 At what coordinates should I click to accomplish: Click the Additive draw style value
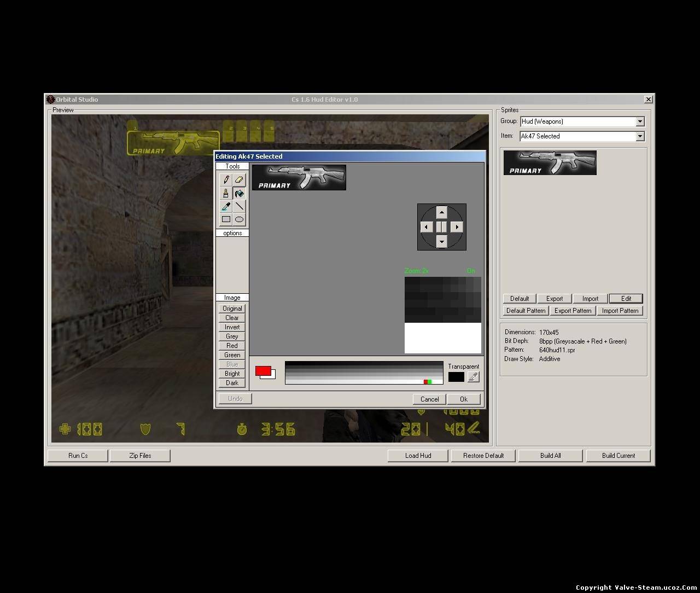click(x=550, y=359)
